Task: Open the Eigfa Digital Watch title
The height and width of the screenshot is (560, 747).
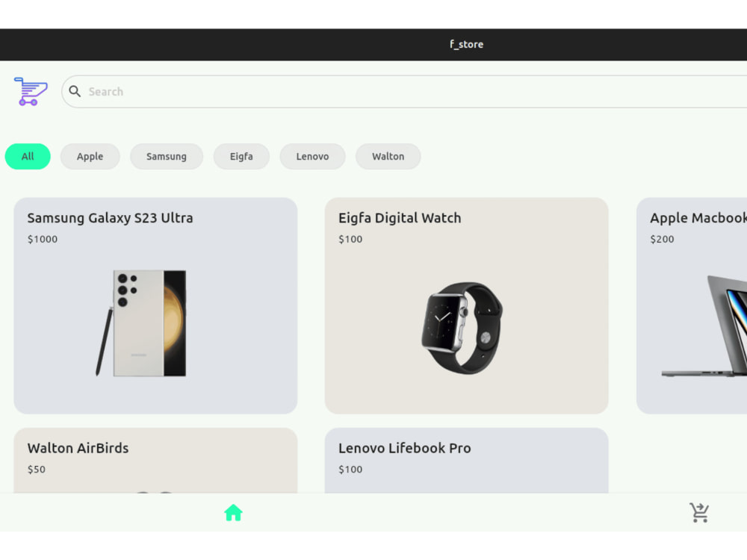Action: pos(400,218)
